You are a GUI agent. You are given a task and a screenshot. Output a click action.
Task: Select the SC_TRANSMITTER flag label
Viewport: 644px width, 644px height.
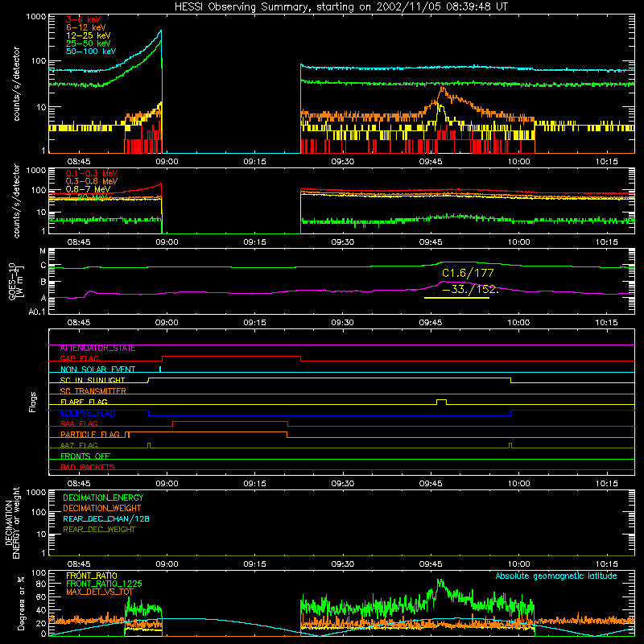tap(93, 391)
